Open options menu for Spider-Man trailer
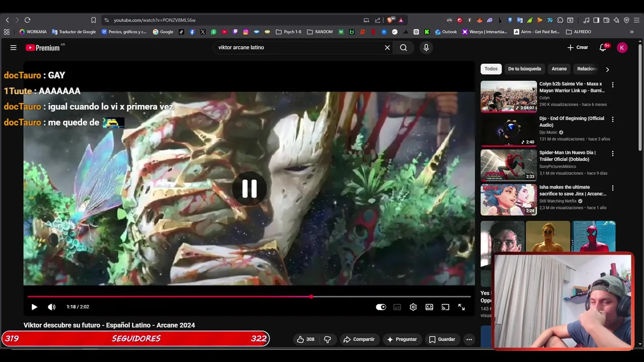This screenshot has height=362, width=644. click(612, 153)
